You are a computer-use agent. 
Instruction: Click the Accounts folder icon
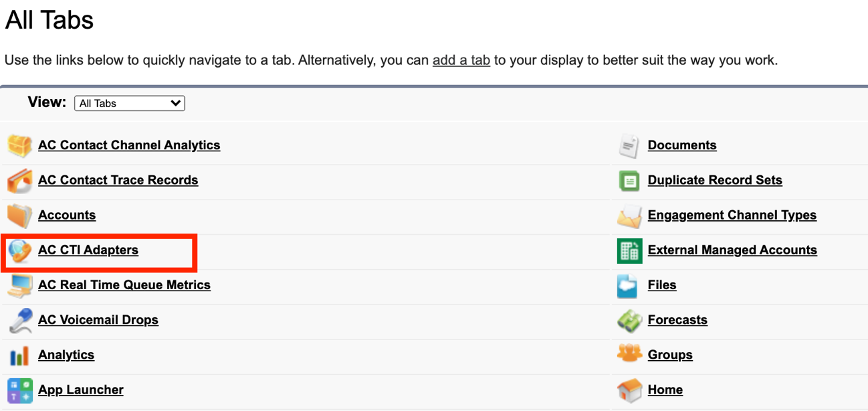[20, 216]
